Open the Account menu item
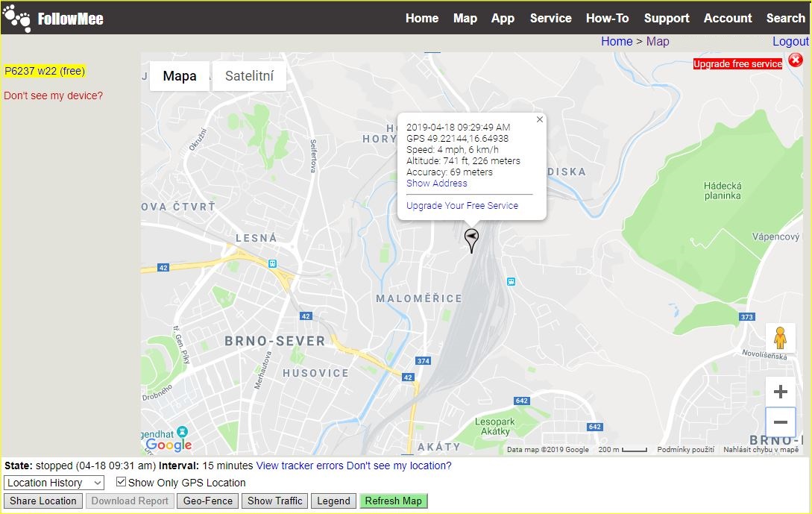 pos(728,18)
